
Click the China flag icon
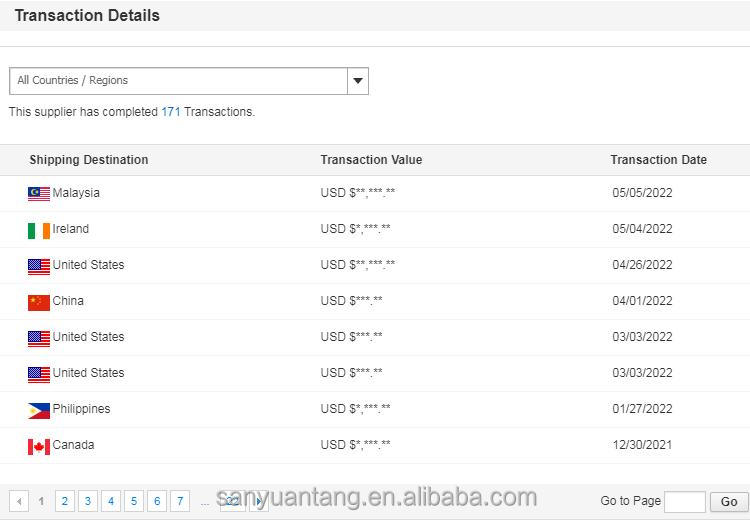(x=39, y=302)
